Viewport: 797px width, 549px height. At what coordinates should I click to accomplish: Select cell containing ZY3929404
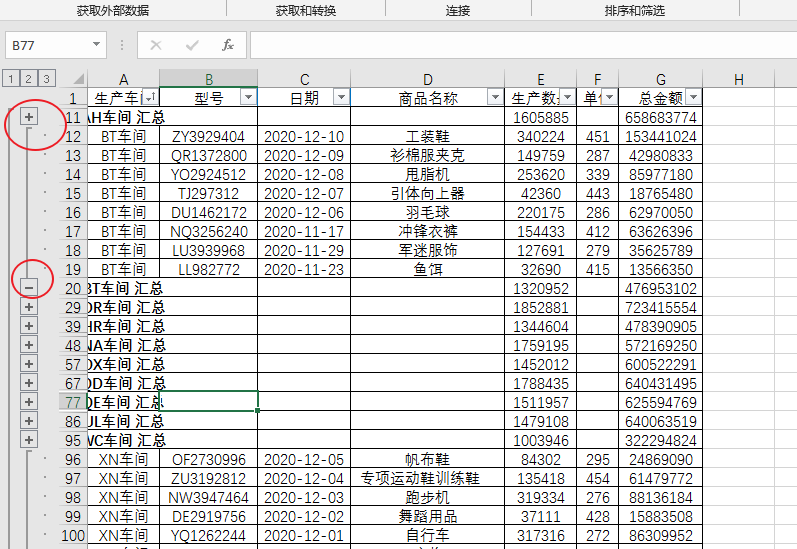pos(208,136)
